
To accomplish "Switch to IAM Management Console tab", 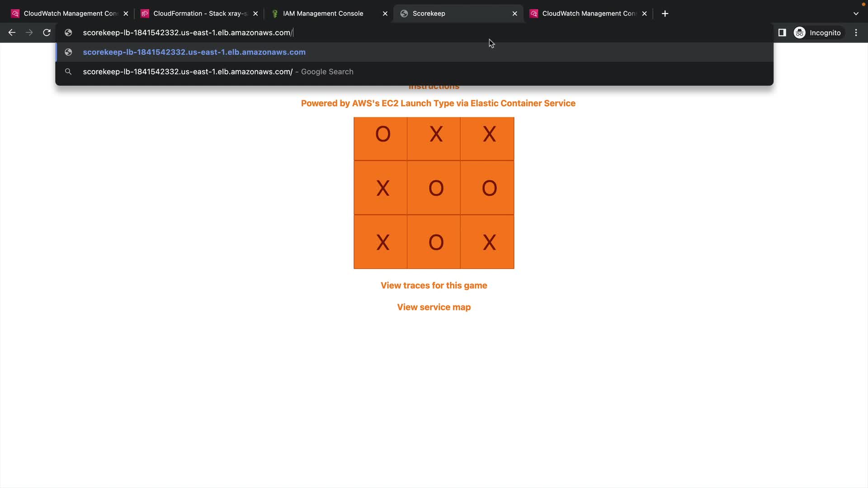I will [x=323, y=14].
